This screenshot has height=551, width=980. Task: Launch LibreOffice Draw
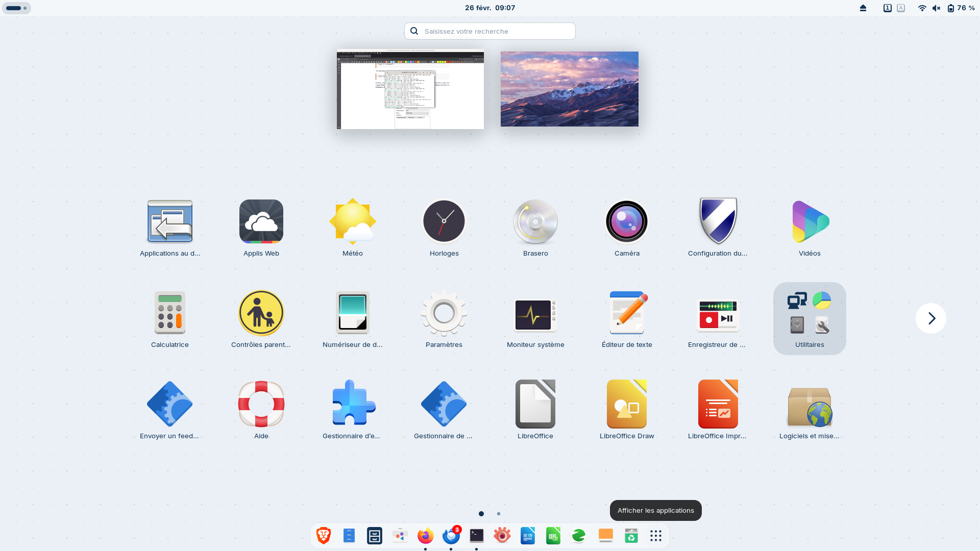[626, 405]
